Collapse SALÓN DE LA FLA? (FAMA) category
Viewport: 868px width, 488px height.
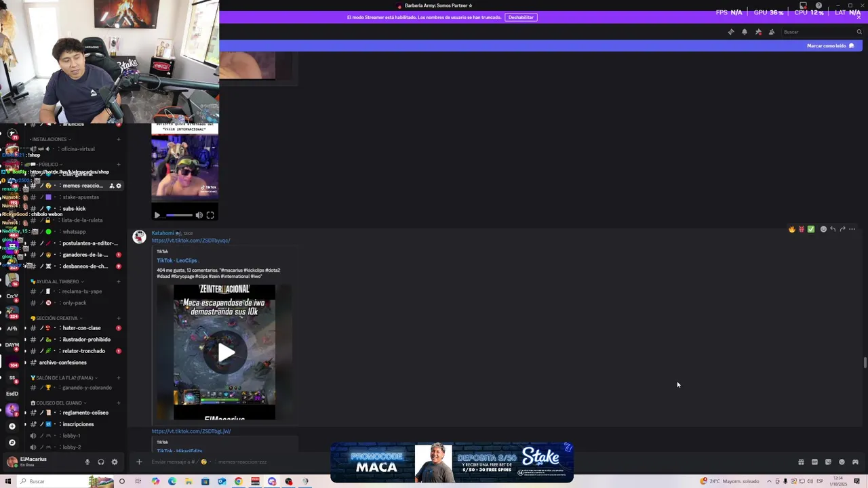(63, 378)
